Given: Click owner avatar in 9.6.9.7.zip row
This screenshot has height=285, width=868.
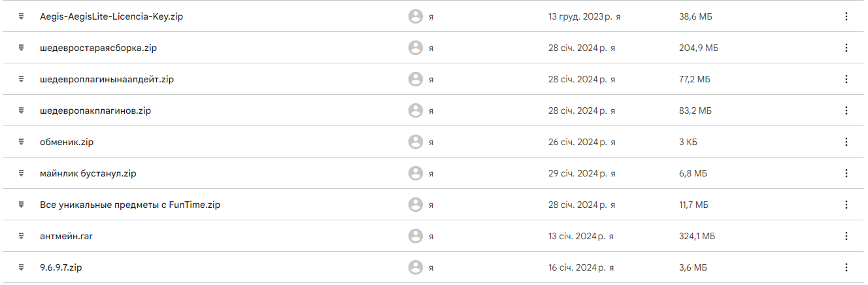Looking at the screenshot, I should pos(415,267).
